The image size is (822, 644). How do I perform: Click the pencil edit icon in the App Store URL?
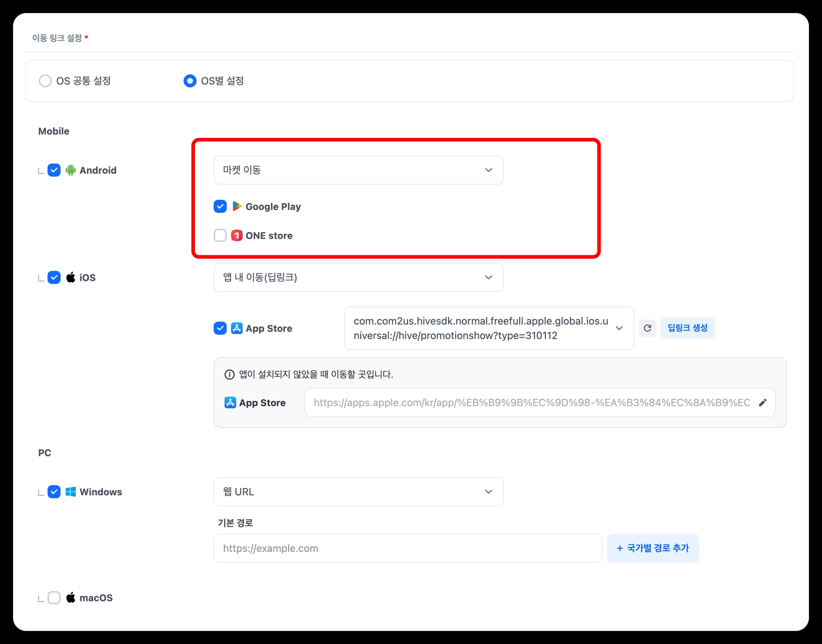pos(763,403)
